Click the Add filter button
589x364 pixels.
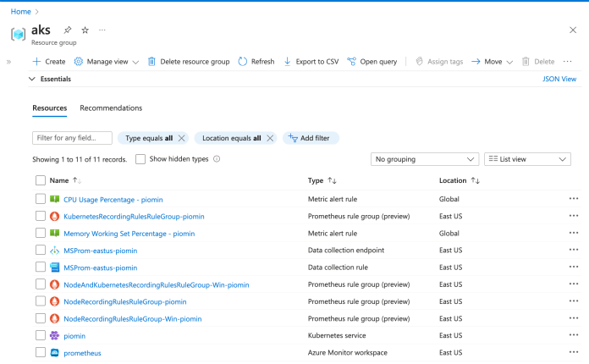311,138
